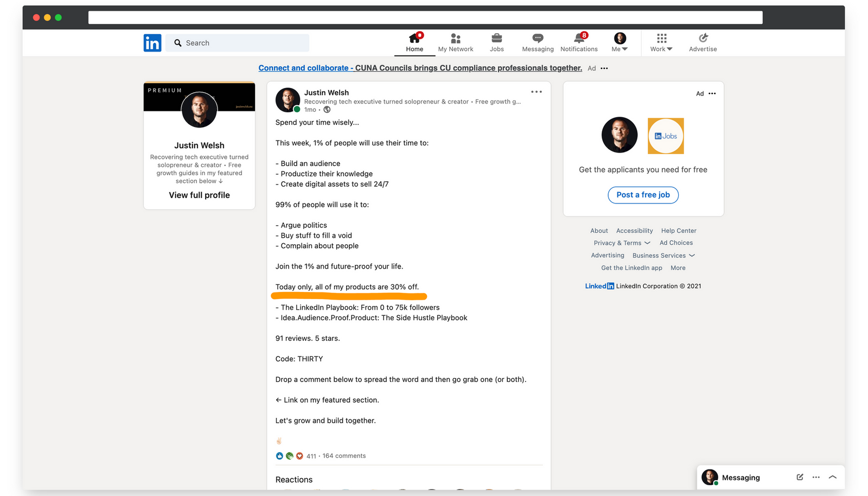Click the "Code: THIRTY" text in post
Image resolution: width=868 pixels, height=496 pixels.
299,359
